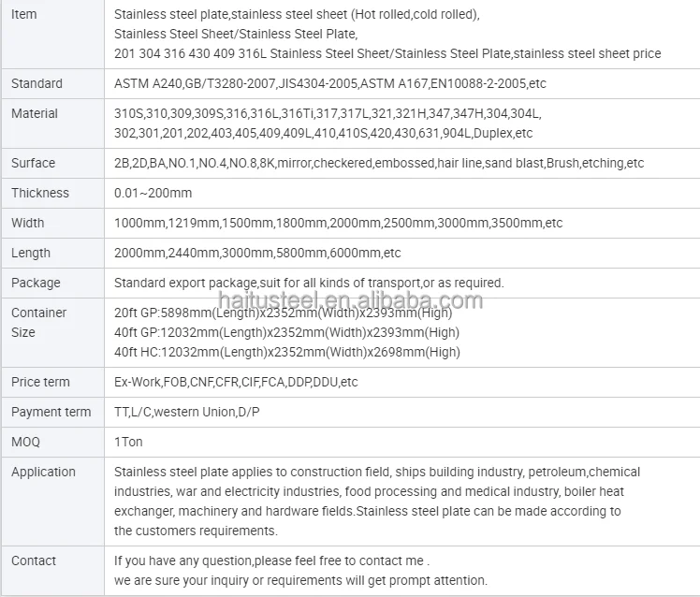Click the haitusteel.en.alibaba.com watermark text
This screenshot has height=597, width=700.
(x=350, y=300)
